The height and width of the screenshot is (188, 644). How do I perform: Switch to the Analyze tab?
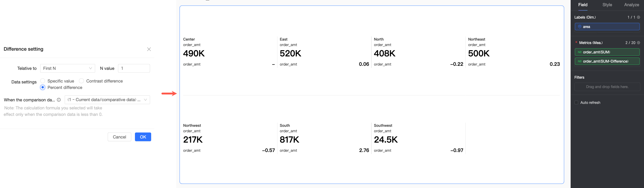pos(631,5)
